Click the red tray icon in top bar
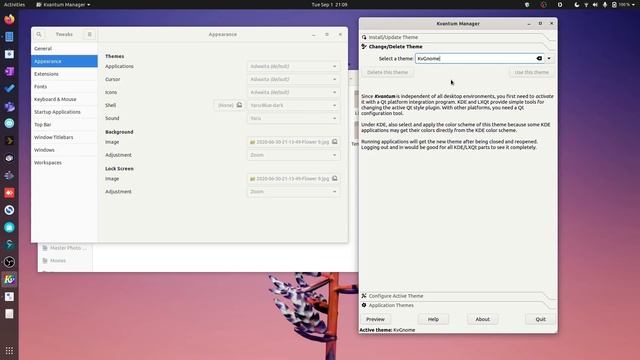640x360 pixels. 543,4
